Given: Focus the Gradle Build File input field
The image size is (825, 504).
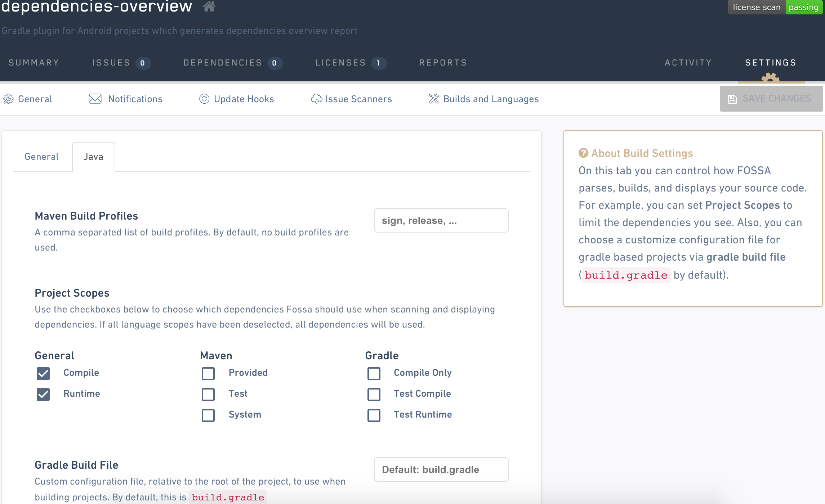Looking at the screenshot, I should tap(441, 469).
